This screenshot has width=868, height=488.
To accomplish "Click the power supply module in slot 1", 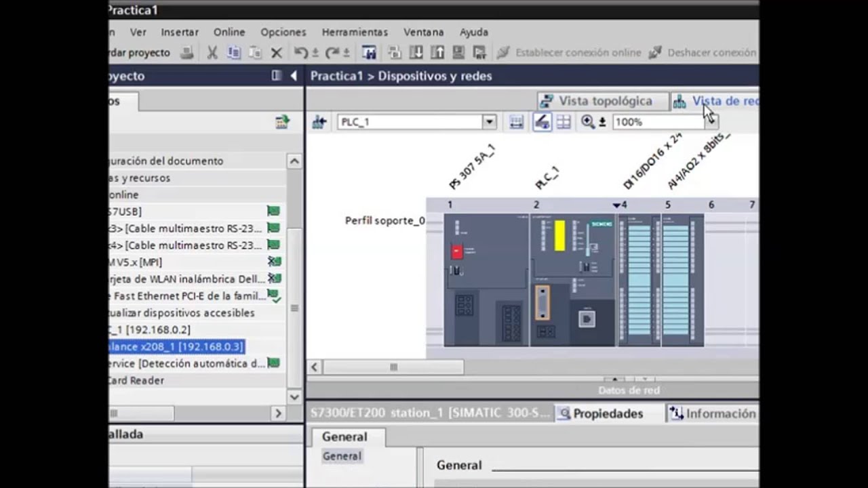I will [x=486, y=280].
